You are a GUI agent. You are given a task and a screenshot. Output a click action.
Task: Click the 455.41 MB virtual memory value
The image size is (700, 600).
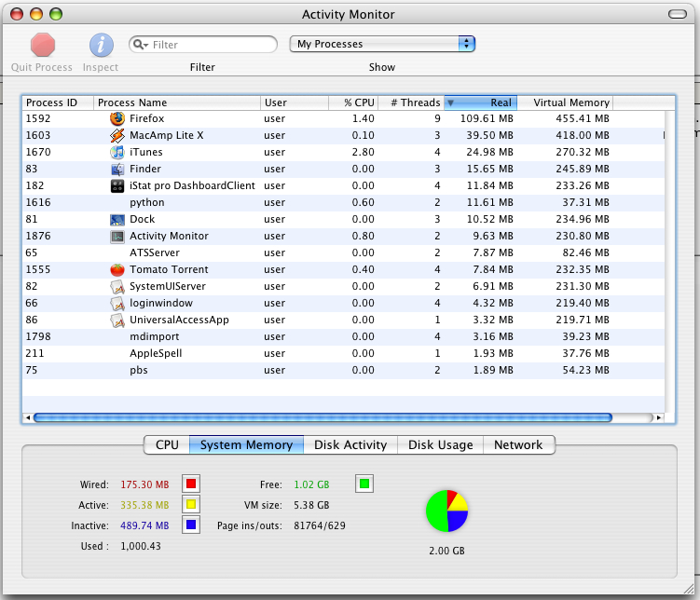583,118
